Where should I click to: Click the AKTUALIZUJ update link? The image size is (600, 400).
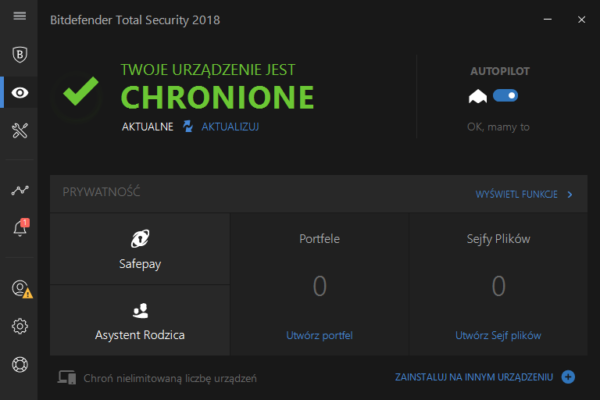(x=230, y=127)
